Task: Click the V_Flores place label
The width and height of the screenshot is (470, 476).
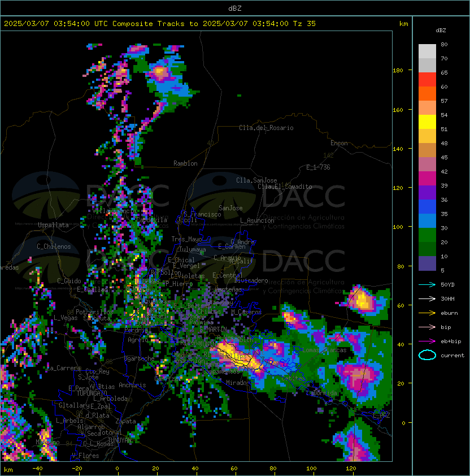Action: click(x=85, y=456)
